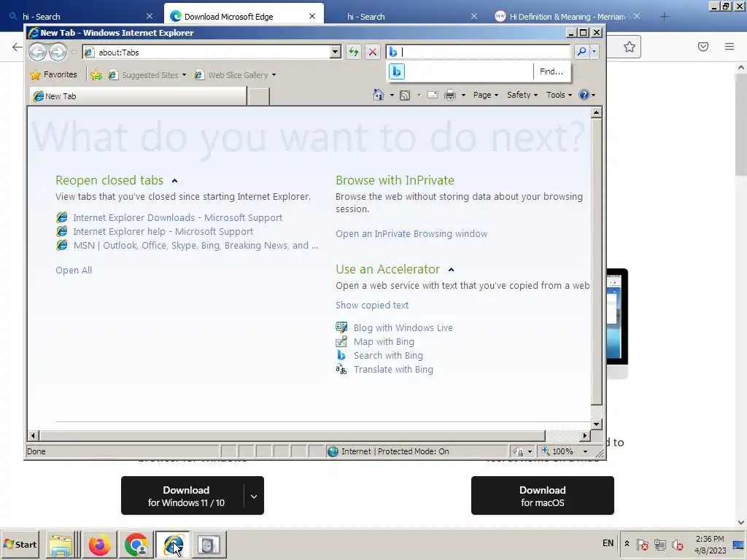Click the Internet zone globe in status bar
Image resolution: width=747 pixels, height=560 pixels.
[333, 451]
